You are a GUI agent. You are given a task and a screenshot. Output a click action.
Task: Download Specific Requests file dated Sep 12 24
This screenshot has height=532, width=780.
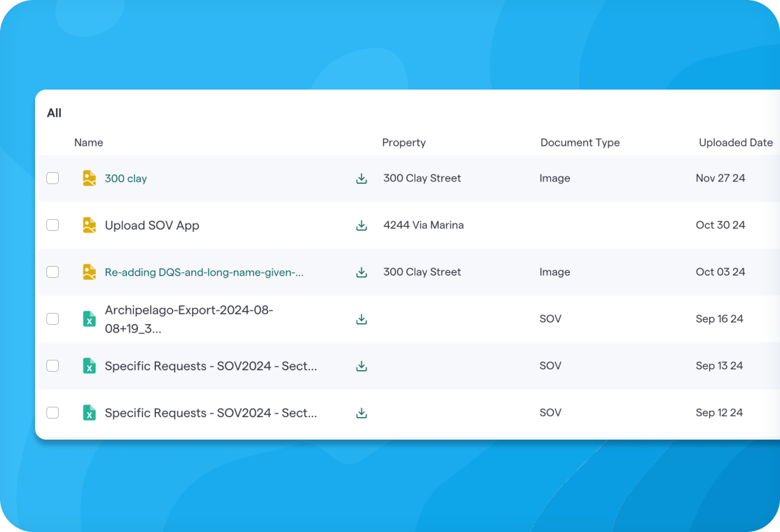(x=362, y=413)
